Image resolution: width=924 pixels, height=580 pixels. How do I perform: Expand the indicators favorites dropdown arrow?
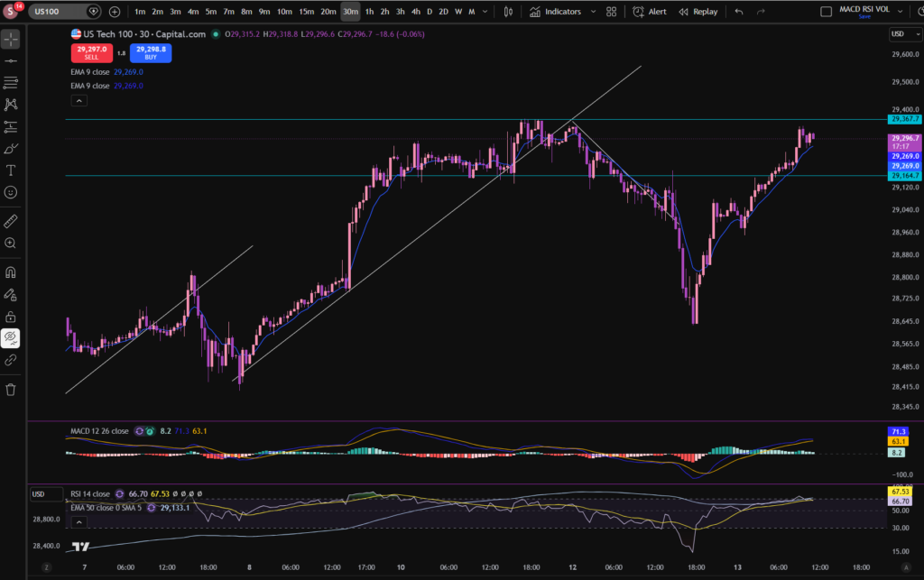click(593, 11)
